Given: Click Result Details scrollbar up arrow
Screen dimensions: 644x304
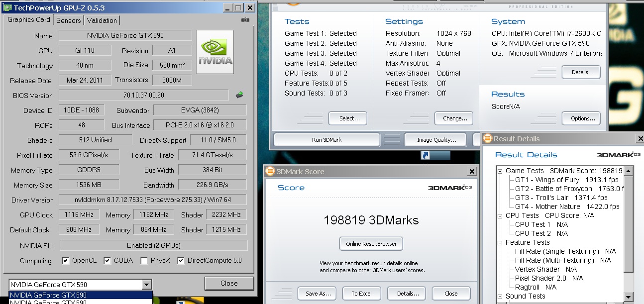Looking at the screenshot, I should [629, 171].
